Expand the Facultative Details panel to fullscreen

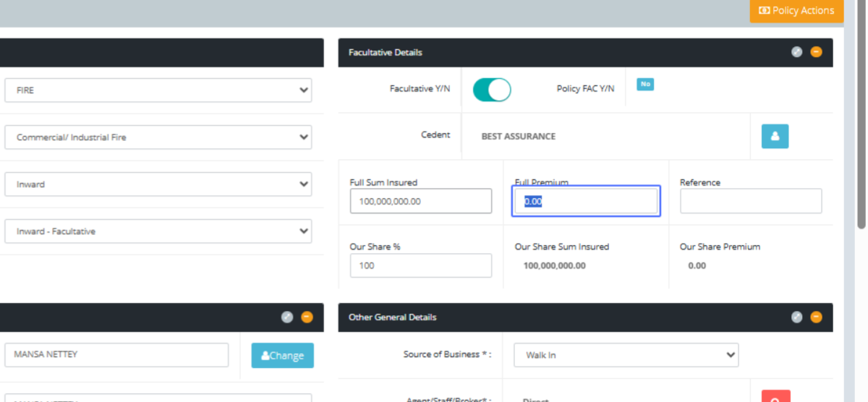(796, 52)
